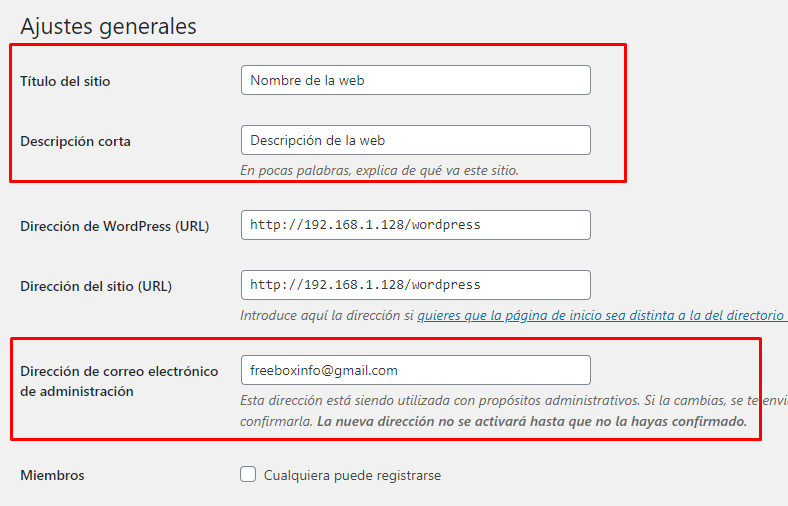The height and width of the screenshot is (506, 788).
Task: Click the 'Miembros' row label
Action: (x=52, y=475)
